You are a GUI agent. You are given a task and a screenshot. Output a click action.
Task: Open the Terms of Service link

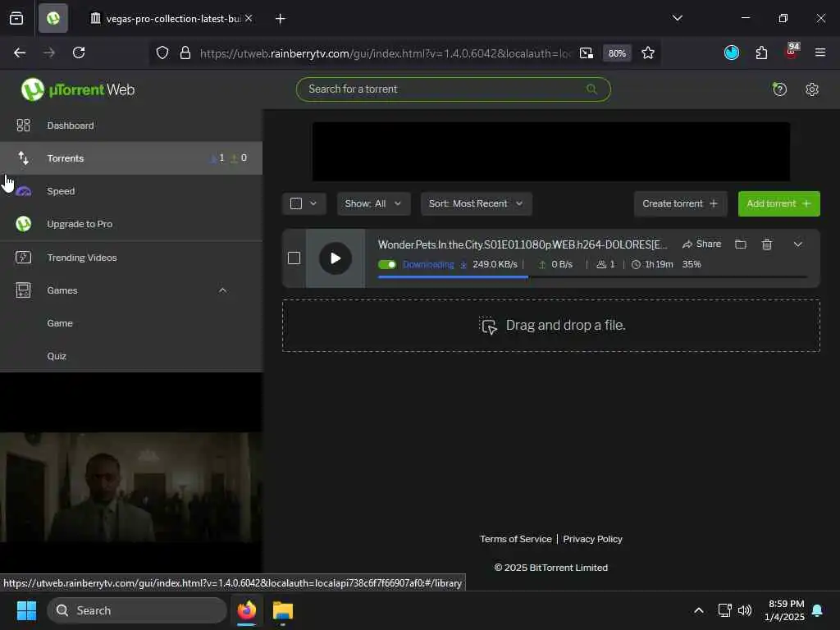(515, 539)
